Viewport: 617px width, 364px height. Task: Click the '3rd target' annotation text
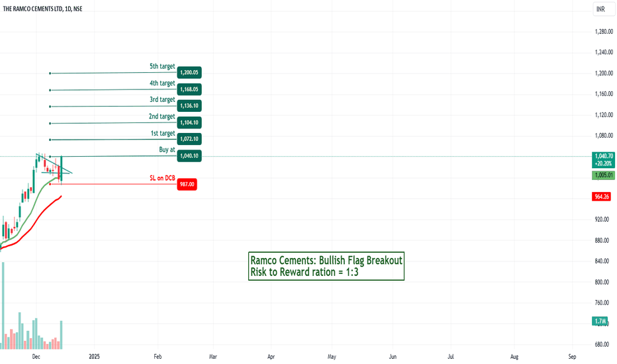(162, 99)
